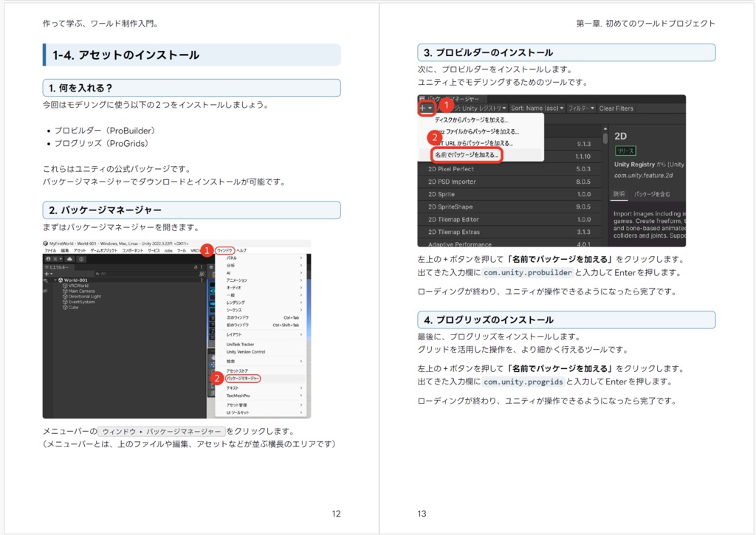The height and width of the screenshot is (535, 756).
Task: Choose 名前でパッケージを加える from the add menu
Action: [467, 153]
